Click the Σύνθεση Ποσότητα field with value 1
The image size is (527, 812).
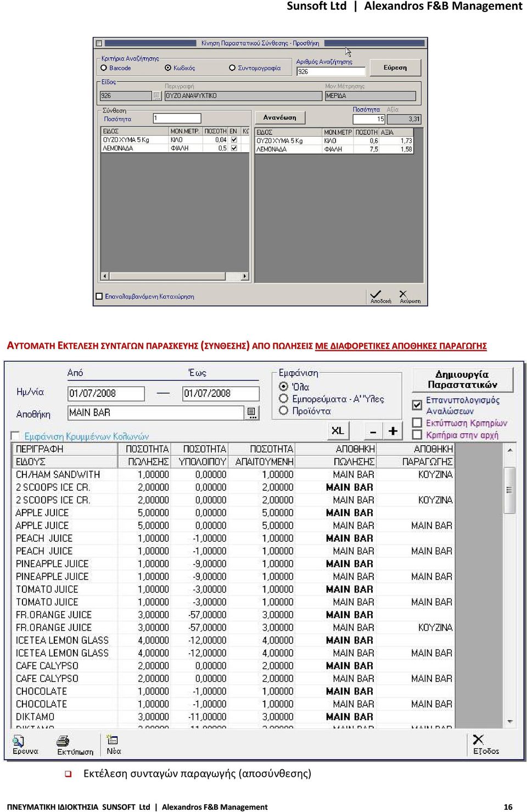[x=177, y=118]
